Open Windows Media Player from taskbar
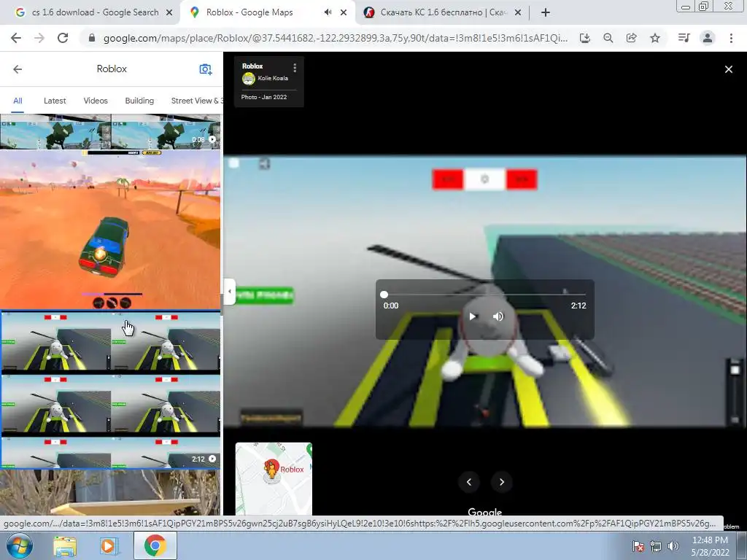 [x=108, y=546]
